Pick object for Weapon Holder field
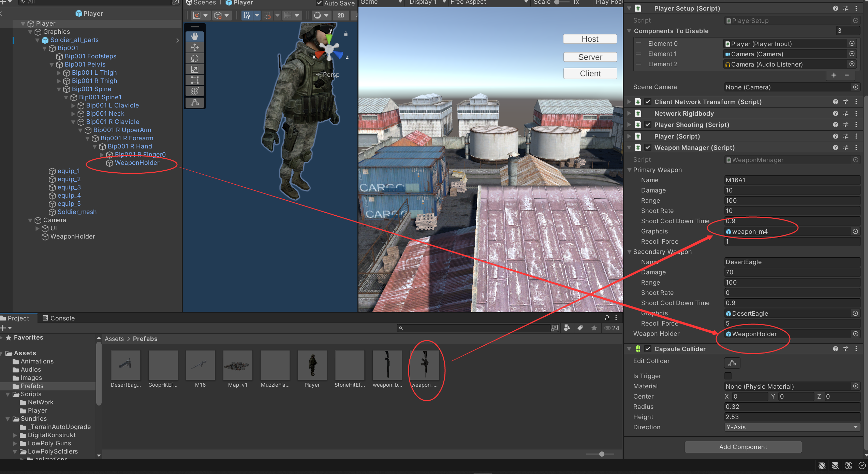 (x=855, y=334)
